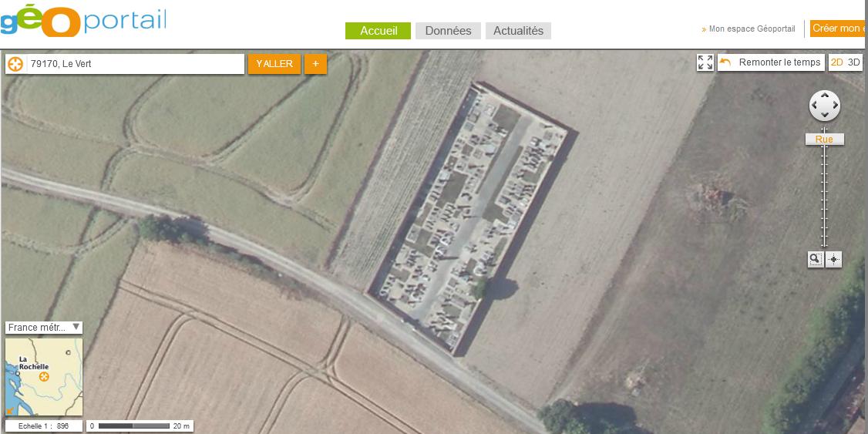Switch to 2D map view

tap(836, 62)
